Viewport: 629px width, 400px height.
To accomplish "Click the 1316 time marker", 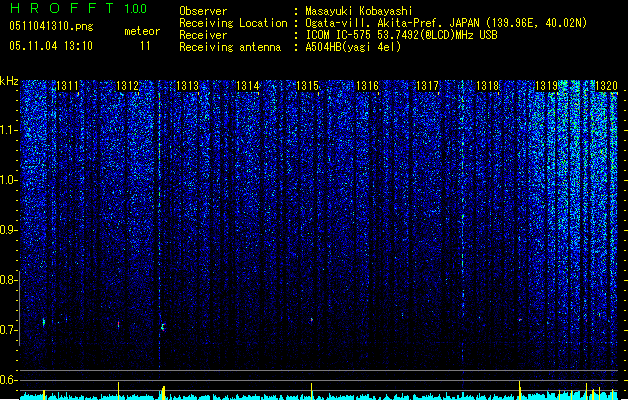I will (367, 86).
